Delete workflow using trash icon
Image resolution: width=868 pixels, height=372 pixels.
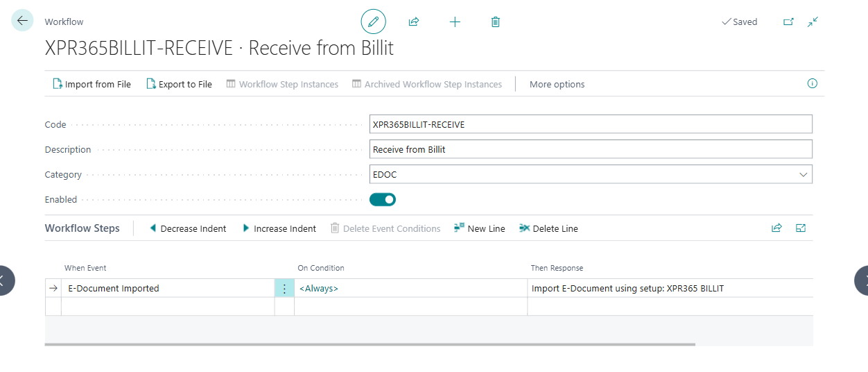(x=495, y=22)
